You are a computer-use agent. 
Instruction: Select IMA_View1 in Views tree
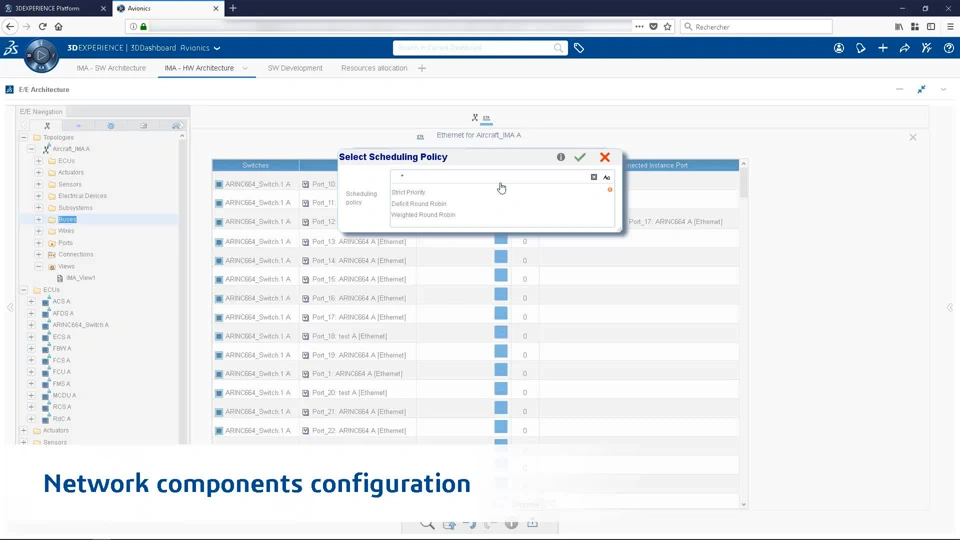(x=81, y=278)
